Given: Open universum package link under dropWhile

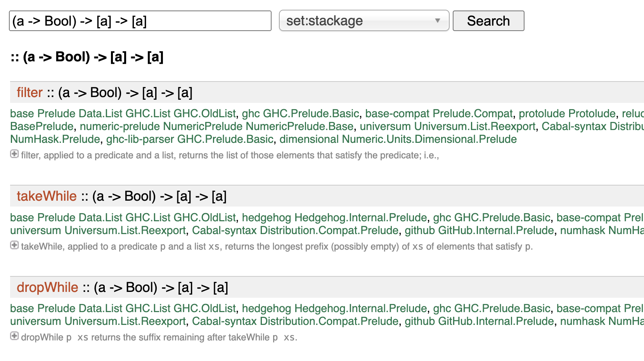Looking at the screenshot, I should [x=36, y=321].
